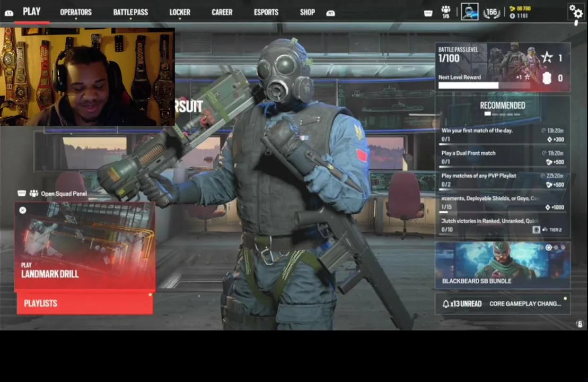View the clearance level 166 laurel badge

(x=492, y=13)
